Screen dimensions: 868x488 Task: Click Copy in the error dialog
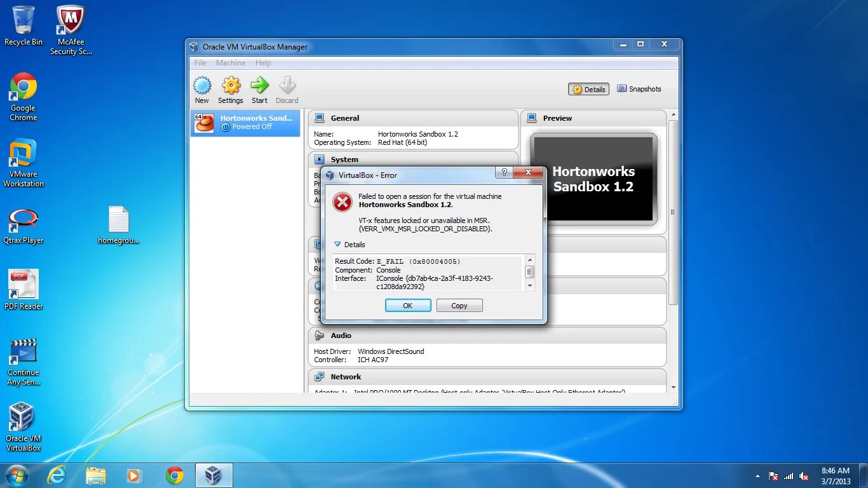(459, 306)
